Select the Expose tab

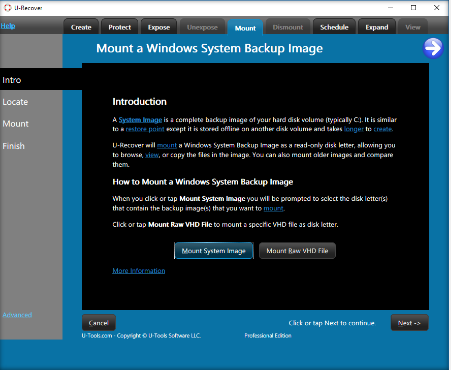pos(159,27)
